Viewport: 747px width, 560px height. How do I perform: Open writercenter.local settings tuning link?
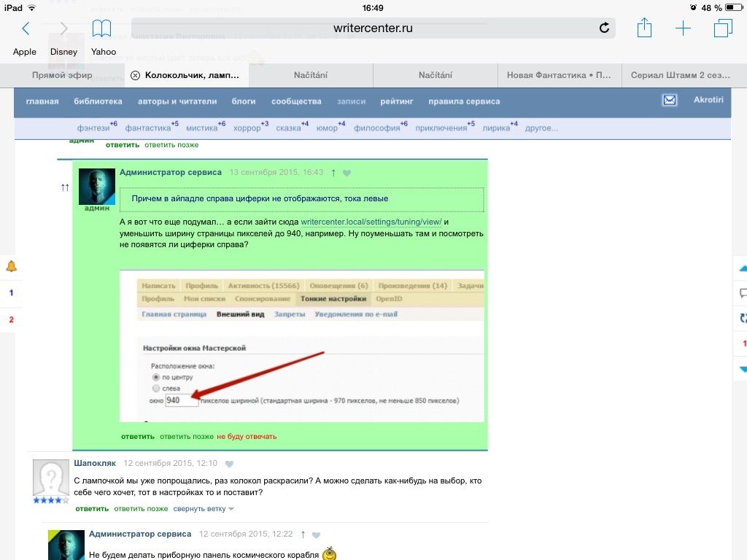click(x=371, y=222)
